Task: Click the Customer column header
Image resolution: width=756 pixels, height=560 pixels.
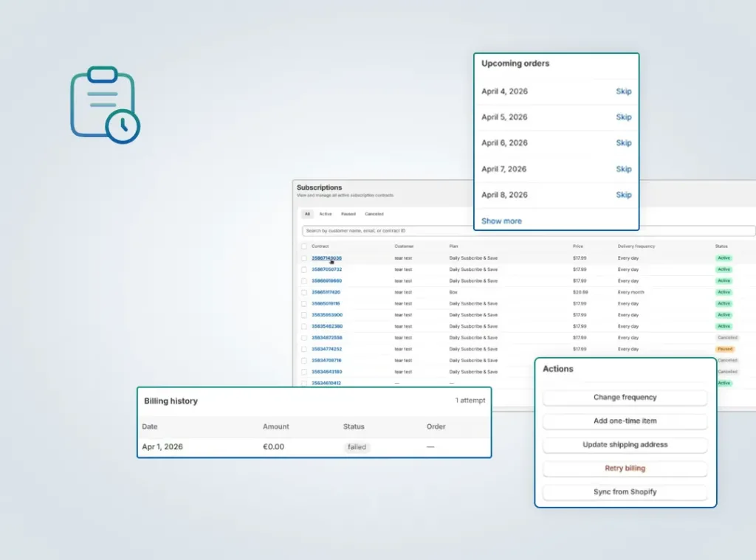Action: 404,246
